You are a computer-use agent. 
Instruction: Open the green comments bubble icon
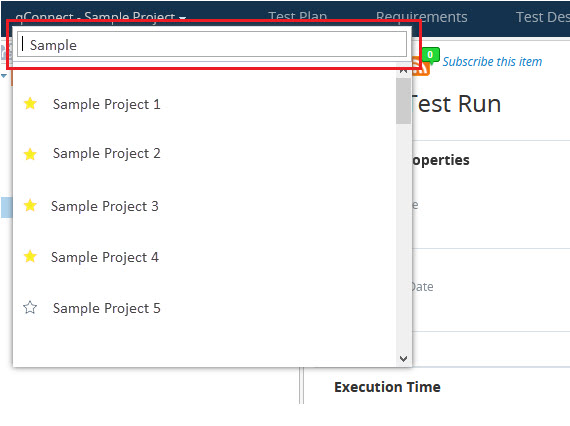coord(430,55)
